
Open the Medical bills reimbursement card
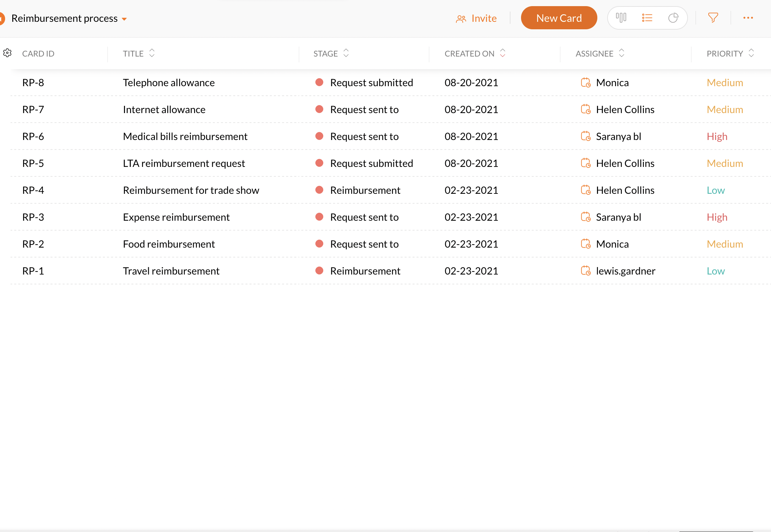pyautogui.click(x=185, y=137)
